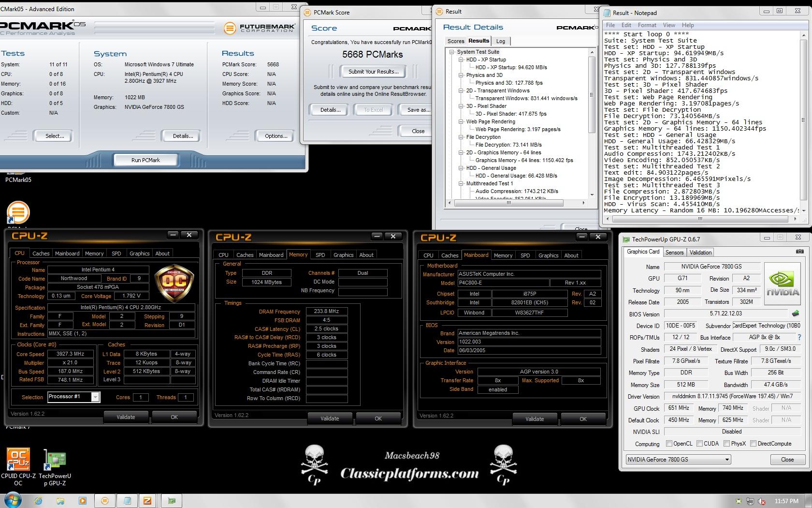Open the PCMark05 desktop shortcut icon

18,177
